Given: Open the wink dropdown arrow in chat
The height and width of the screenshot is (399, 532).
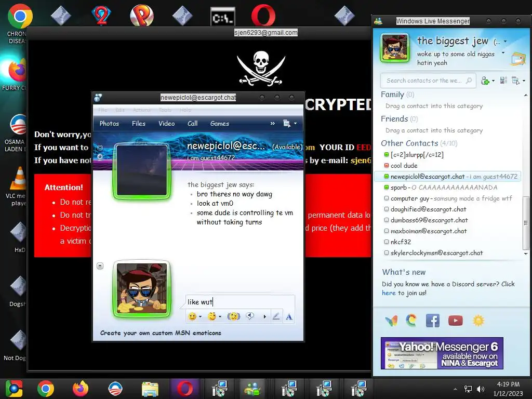Looking at the screenshot, I should click(220, 317).
